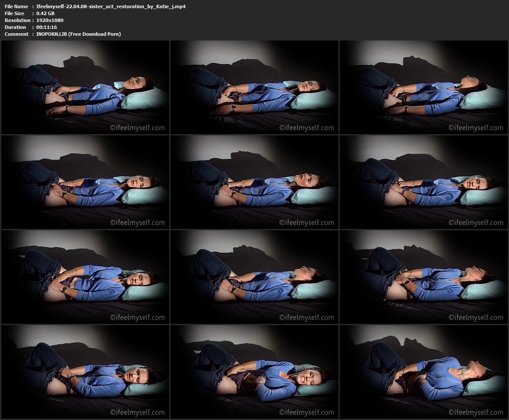This screenshot has width=509, height=420.
Task: Click the 0.42 GB file size value
Action: pos(46,13)
